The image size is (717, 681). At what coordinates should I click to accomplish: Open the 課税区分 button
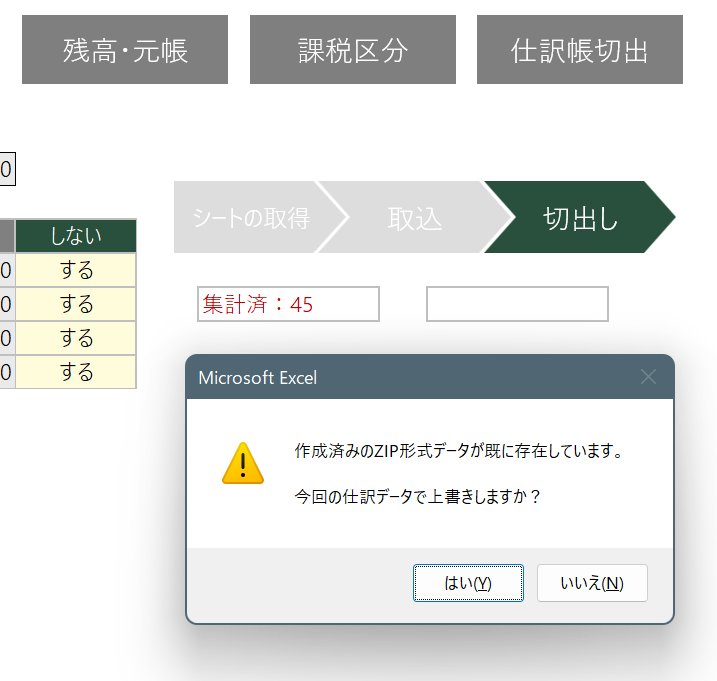pyautogui.click(x=353, y=49)
